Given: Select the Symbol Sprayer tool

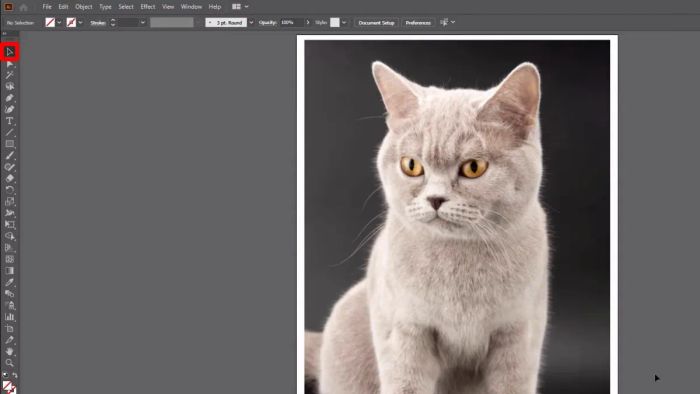Looking at the screenshot, I should [9, 306].
